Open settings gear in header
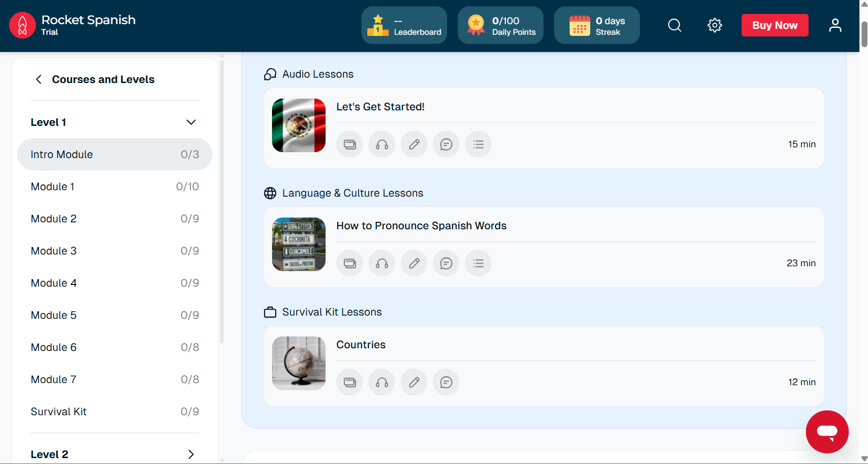 tap(714, 25)
